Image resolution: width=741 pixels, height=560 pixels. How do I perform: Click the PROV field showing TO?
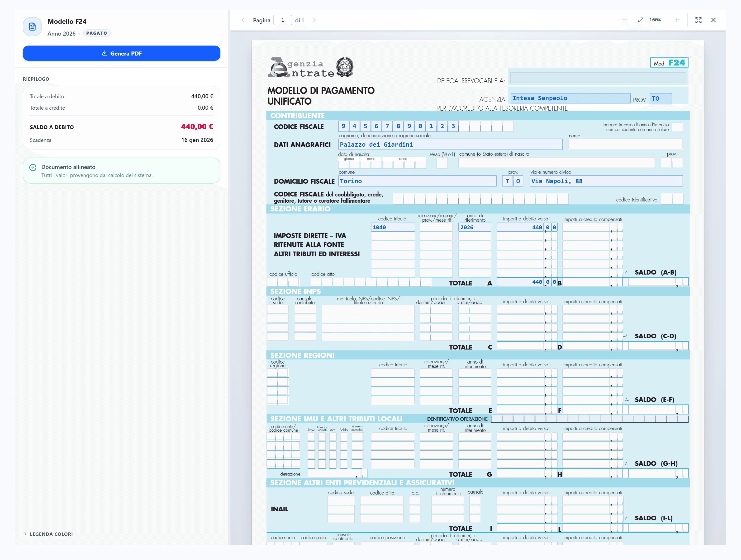660,98
